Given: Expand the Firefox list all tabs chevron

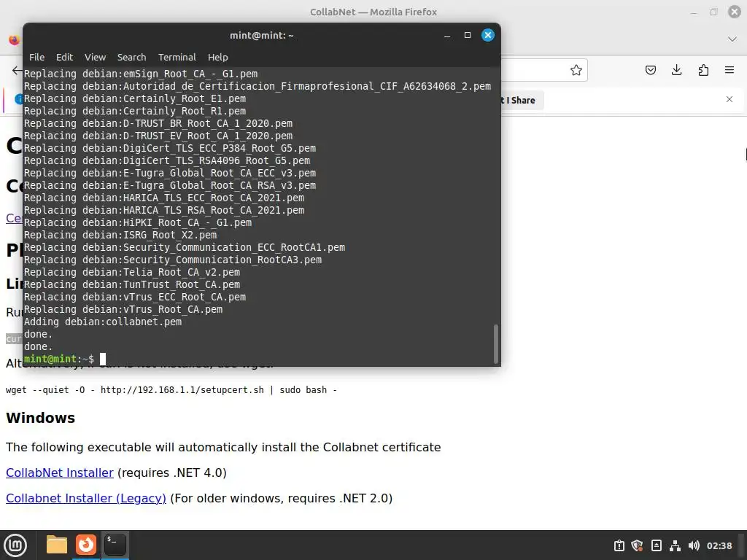Looking at the screenshot, I should tap(732, 39).
